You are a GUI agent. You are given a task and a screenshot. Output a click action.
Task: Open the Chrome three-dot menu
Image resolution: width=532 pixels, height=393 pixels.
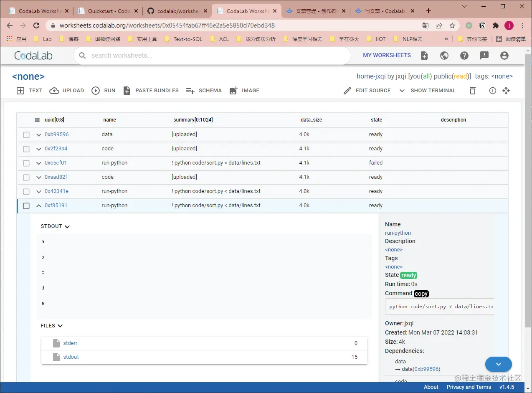coord(522,25)
